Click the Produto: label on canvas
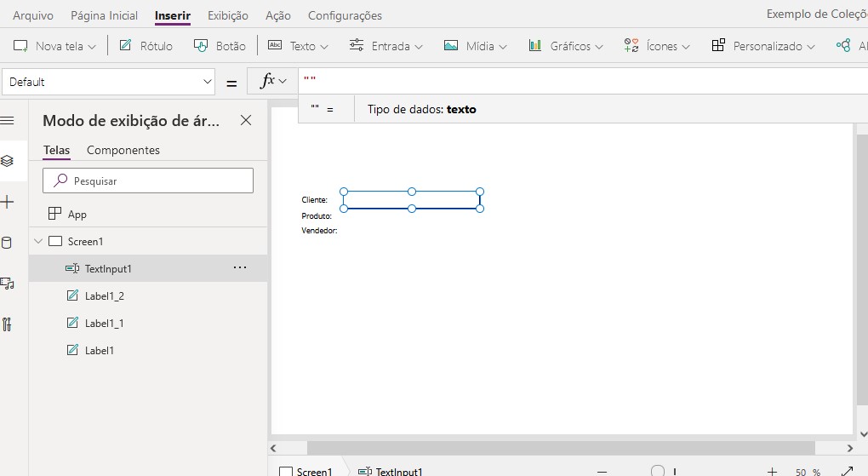Viewport: 868px width, 476px height. pos(317,216)
